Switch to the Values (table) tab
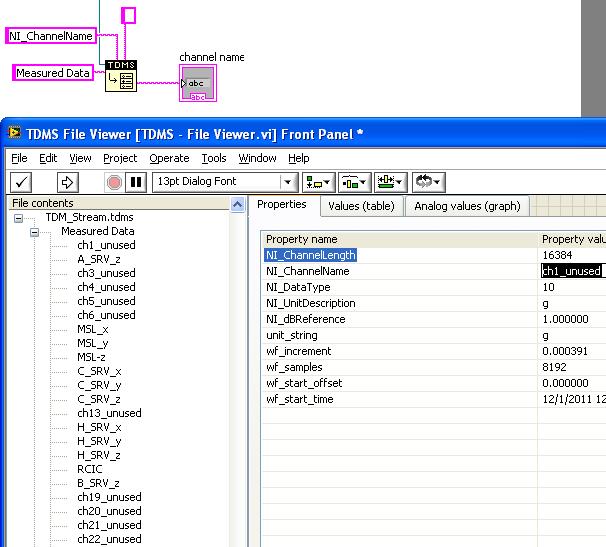606x547 pixels. 361,206
